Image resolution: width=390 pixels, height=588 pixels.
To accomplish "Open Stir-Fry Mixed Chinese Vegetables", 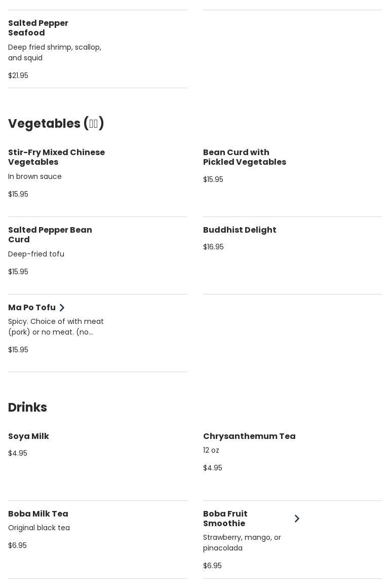I will coord(56,157).
